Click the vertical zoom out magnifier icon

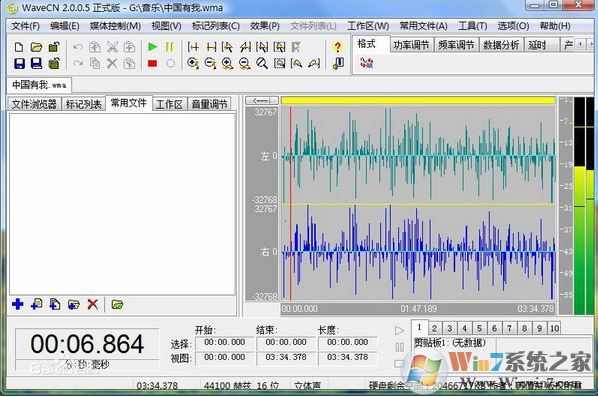pyautogui.click(x=210, y=63)
